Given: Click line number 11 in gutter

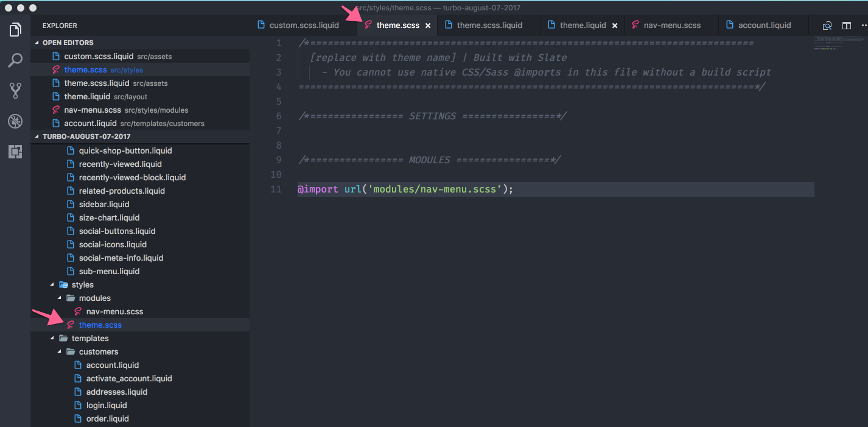Looking at the screenshot, I should tap(276, 189).
